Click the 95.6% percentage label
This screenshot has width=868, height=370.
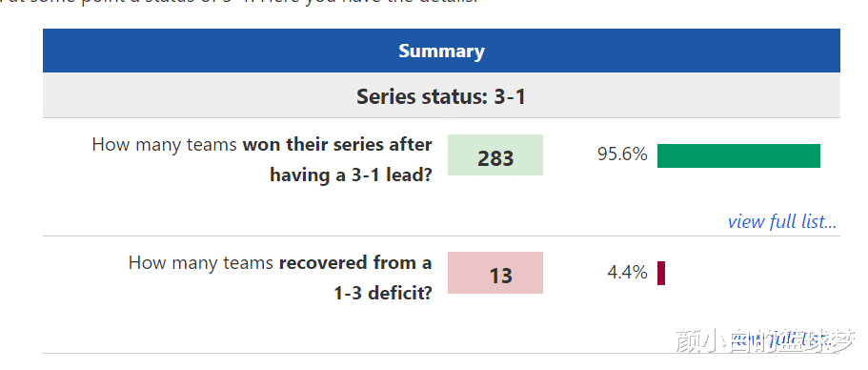tap(622, 154)
